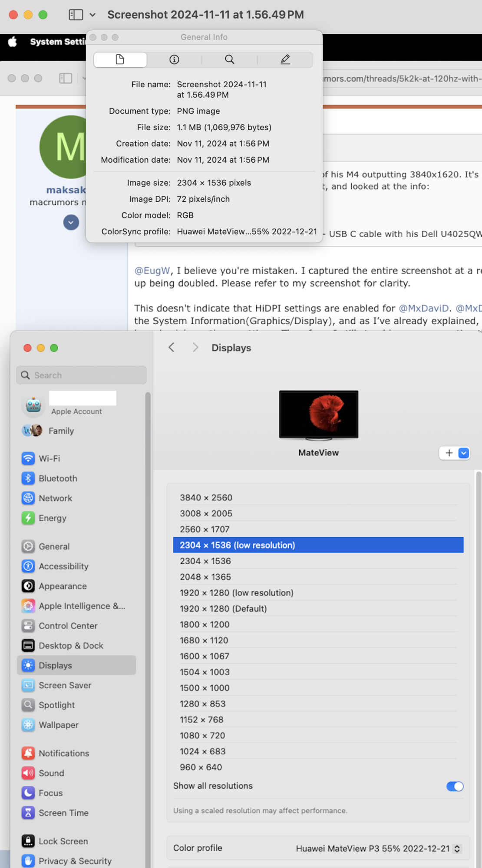
Task: Select Displays in the sidebar
Action: (x=76, y=666)
